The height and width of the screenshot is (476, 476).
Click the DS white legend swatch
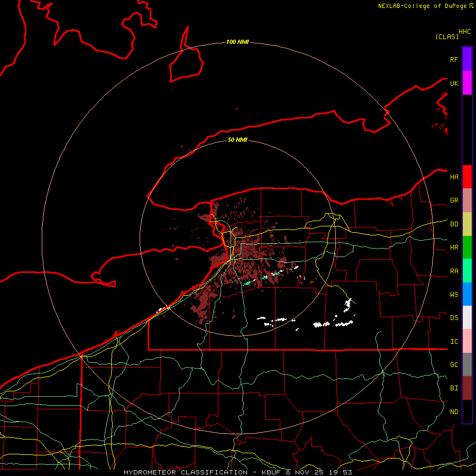click(x=467, y=317)
